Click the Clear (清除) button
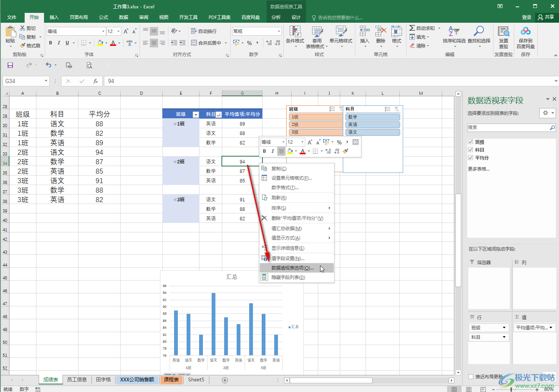The width and height of the screenshot is (559, 392). click(x=419, y=45)
